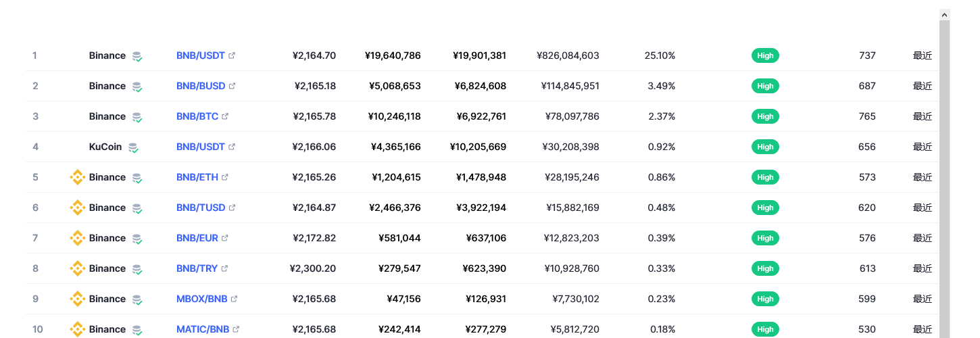The height and width of the screenshot is (338, 980).
Task: Click the High badge in the first row
Action: [x=765, y=55]
